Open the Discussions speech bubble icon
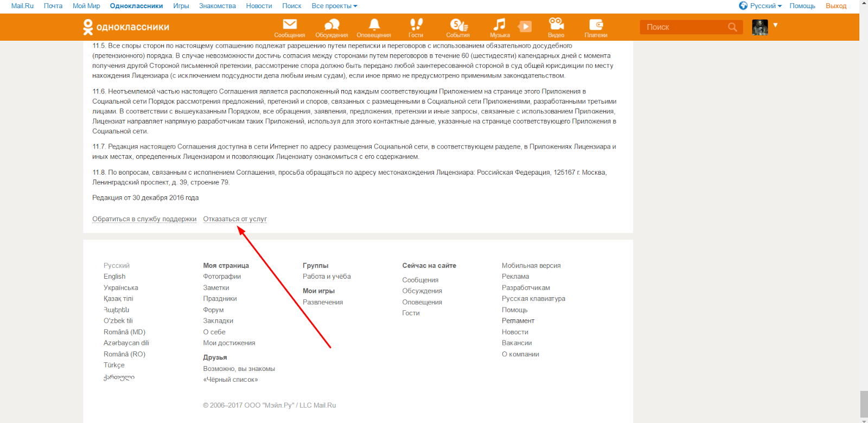Image resolution: width=868 pixels, height=423 pixels. coord(331,24)
